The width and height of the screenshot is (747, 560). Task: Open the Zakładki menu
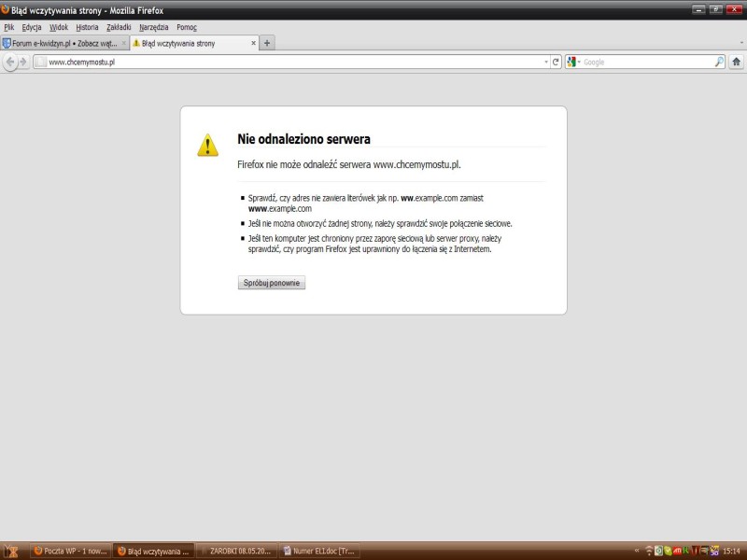click(x=119, y=27)
